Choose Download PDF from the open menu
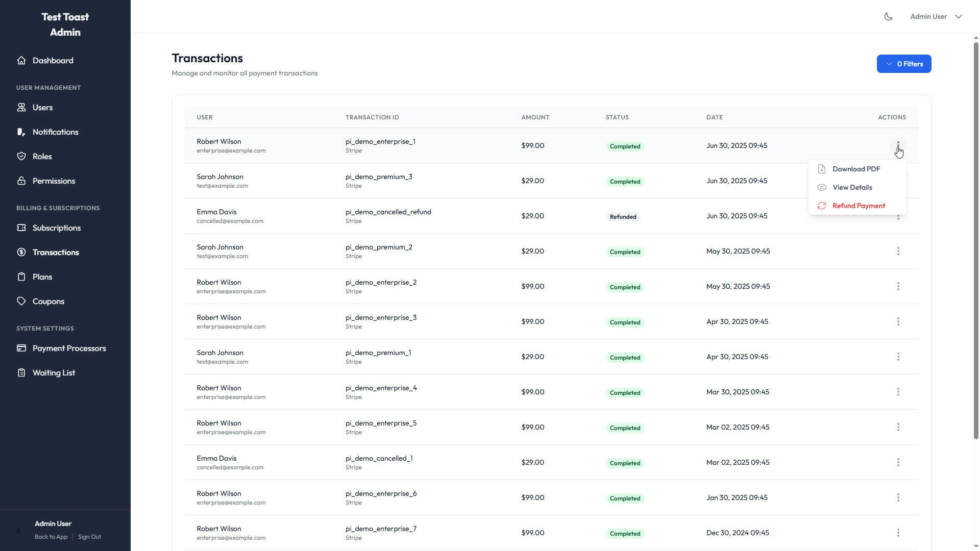Screen dimensions: 980x551 pos(855,169)
